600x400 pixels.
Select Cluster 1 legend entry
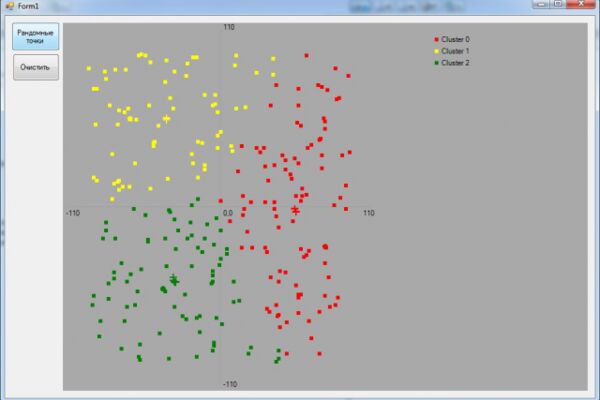pos(452,51)
